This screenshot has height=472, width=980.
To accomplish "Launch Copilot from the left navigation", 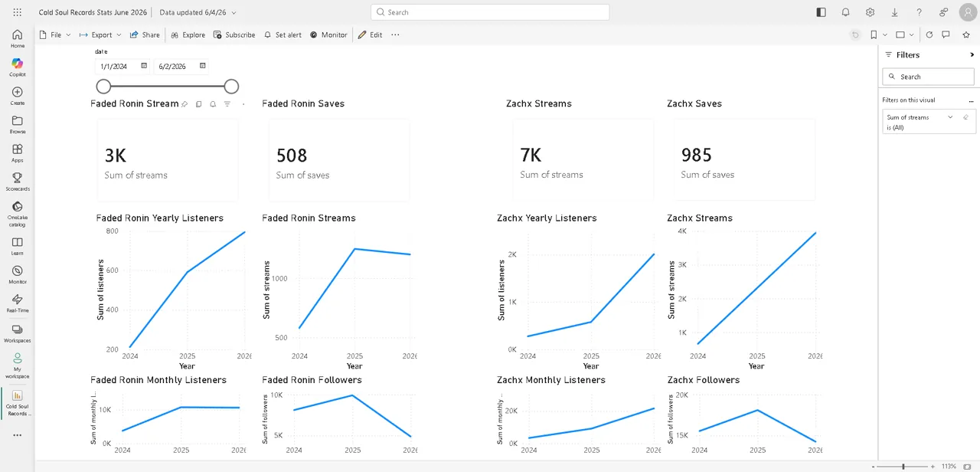I will coord(18,67).
